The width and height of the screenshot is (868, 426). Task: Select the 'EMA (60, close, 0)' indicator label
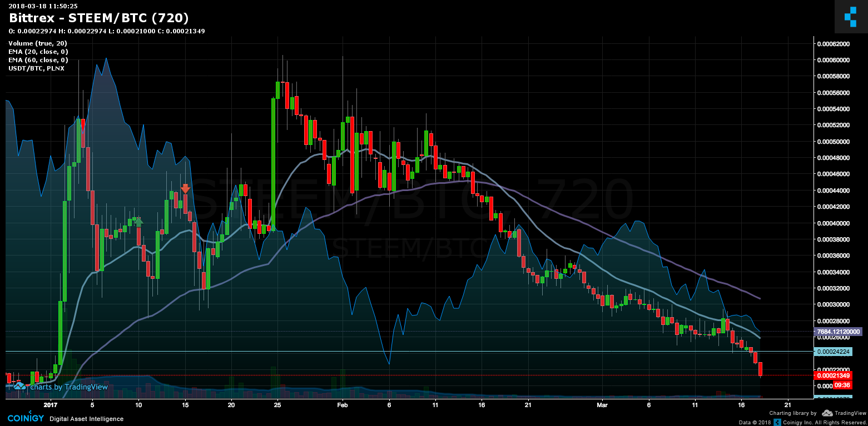click(x=38, y=60)
